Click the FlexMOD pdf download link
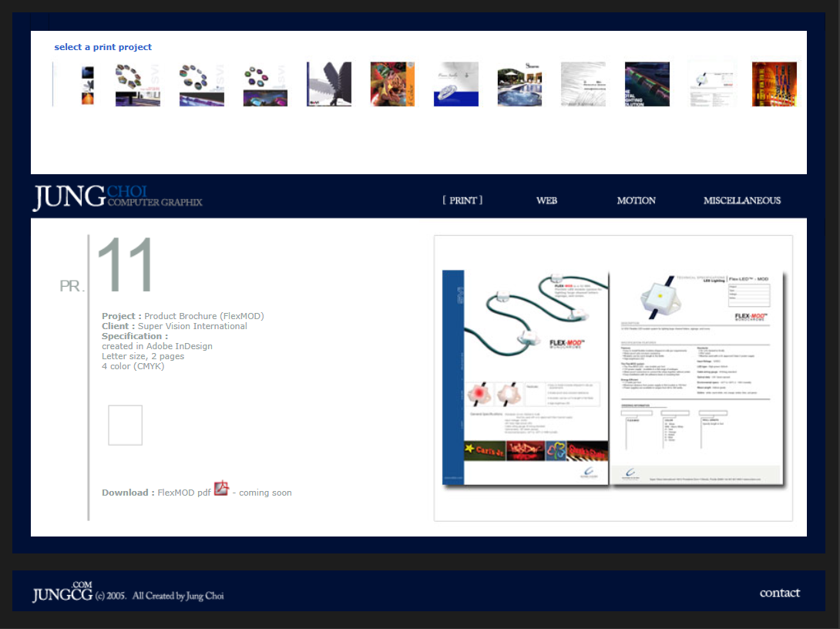The width and height of the screenshot is (840, 629). (184, 493)
